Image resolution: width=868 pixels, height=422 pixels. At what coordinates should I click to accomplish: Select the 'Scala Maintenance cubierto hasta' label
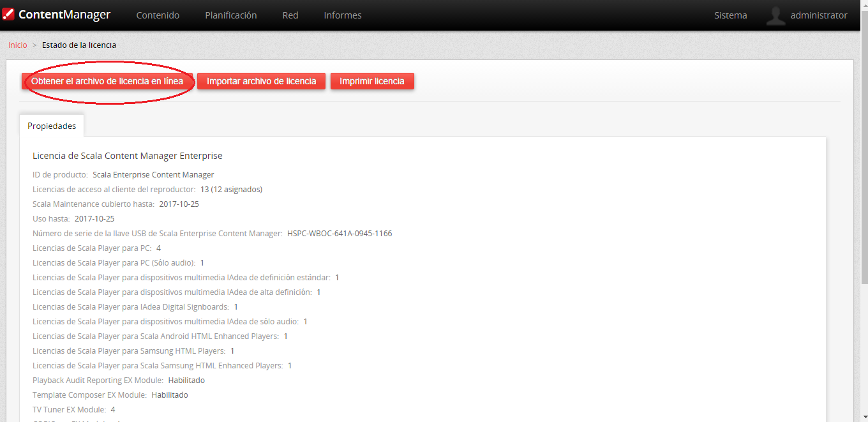pyautogui.click(x=94, y=204)
